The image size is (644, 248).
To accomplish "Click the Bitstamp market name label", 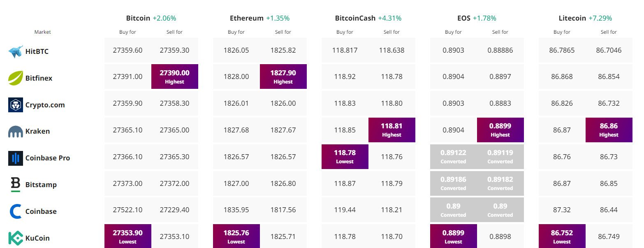I will [41, 185].
